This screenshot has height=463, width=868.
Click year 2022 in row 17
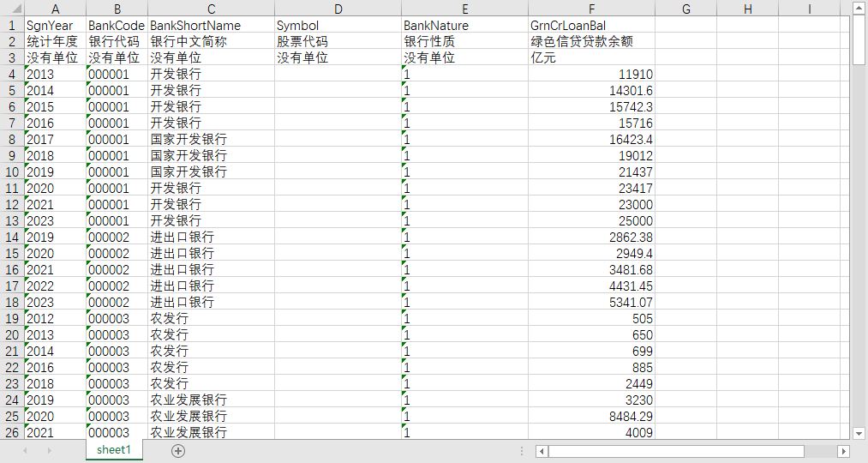pyautogui.click(x=56, y=286)
